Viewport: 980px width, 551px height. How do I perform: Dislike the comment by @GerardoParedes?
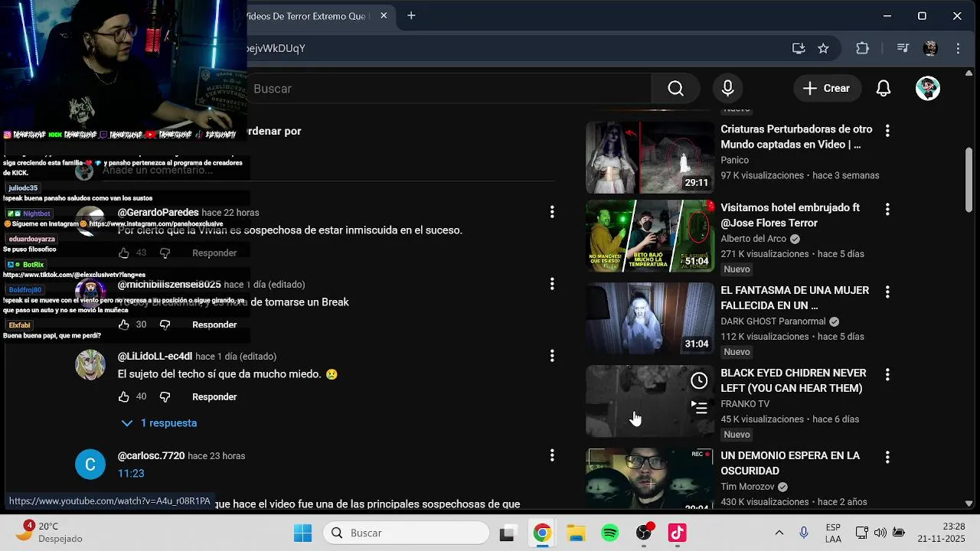click(165, 253)
